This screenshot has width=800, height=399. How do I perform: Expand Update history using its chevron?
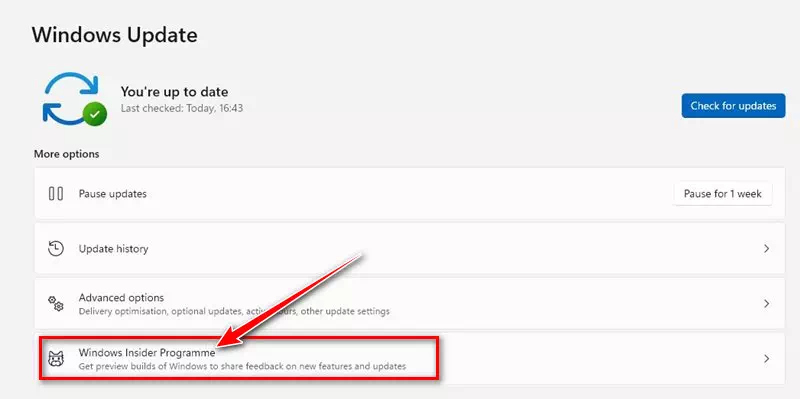[x=766, y=248]
